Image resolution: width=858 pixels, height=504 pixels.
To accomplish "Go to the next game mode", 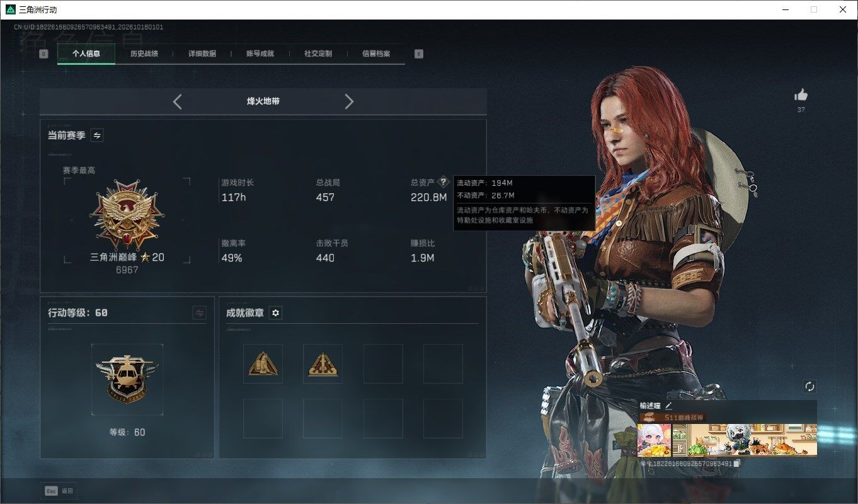I will [x=349, y=101].
